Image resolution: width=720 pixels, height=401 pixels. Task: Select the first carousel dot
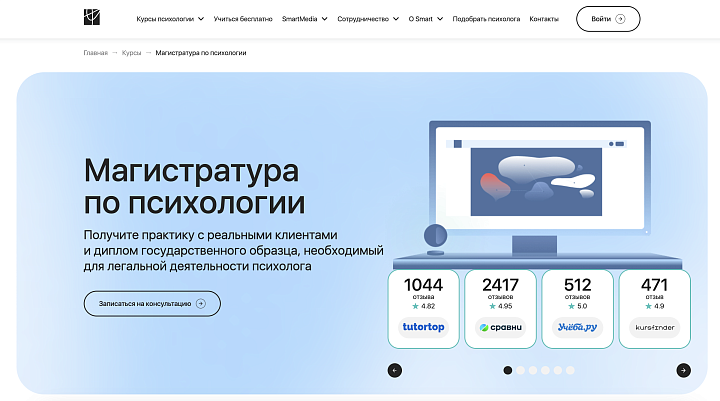508,370
